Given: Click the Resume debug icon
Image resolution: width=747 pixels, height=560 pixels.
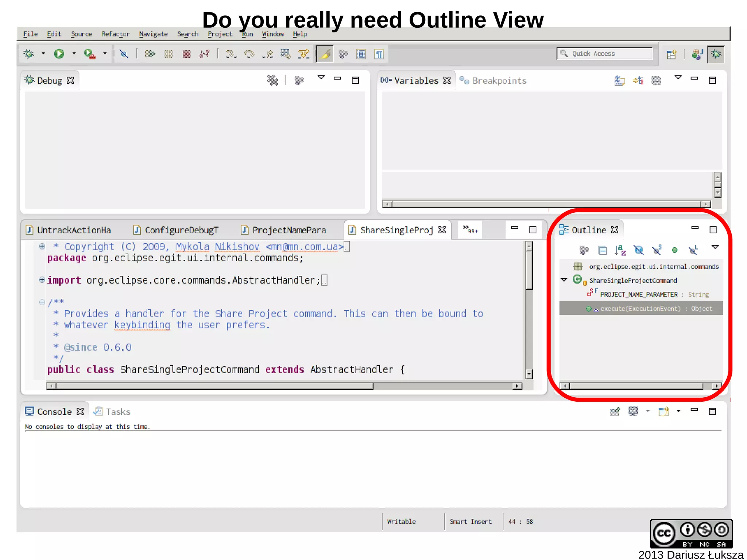Looking at the screenshot, I should tap(150, 54).
